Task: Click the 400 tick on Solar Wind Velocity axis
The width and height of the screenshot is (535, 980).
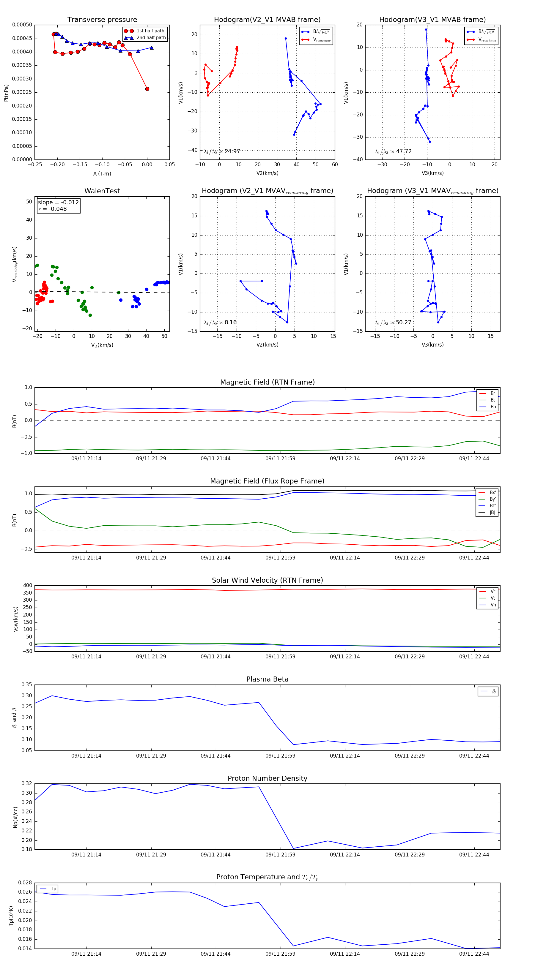Action: tap(28, 586)
